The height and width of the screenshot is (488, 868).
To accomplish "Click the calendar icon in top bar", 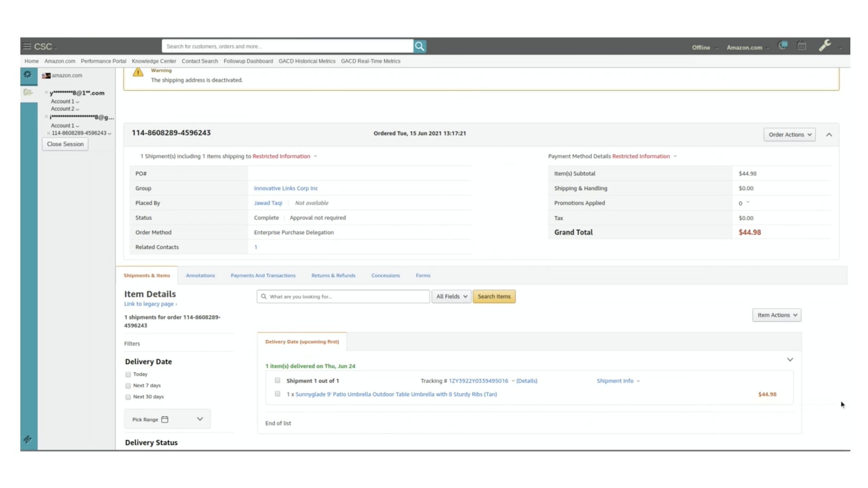I will (x=802, y=46).
